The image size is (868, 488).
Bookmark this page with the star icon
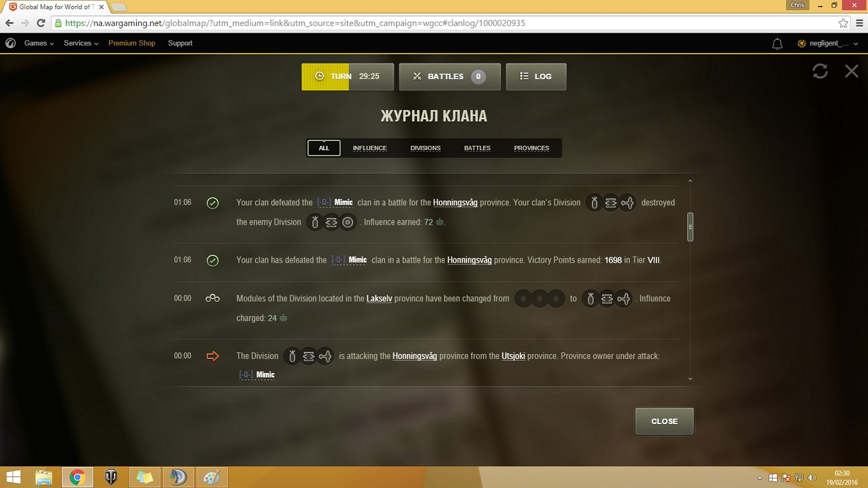[843, 23]
